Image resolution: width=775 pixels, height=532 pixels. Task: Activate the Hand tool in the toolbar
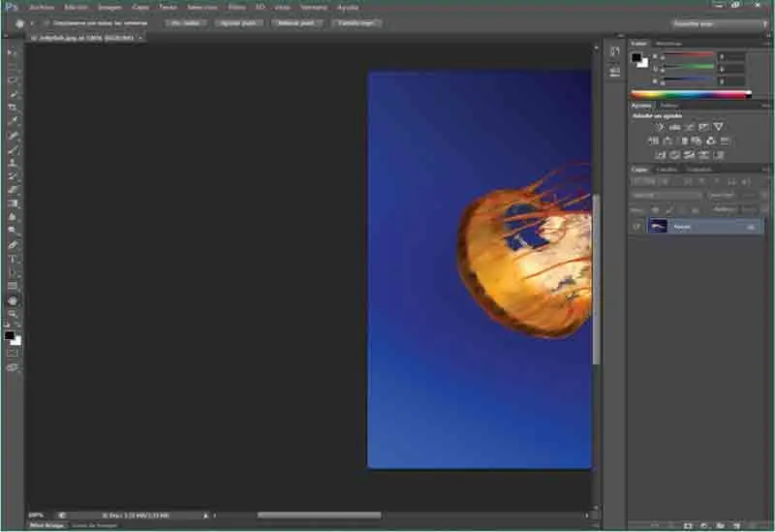[13, 300]
